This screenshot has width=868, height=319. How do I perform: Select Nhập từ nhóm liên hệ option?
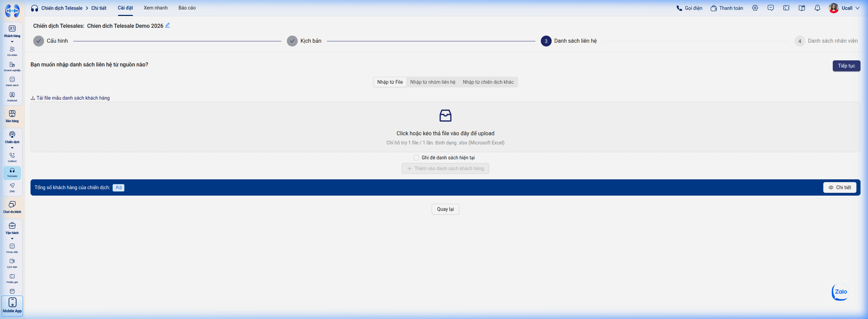tap(433, 82)
